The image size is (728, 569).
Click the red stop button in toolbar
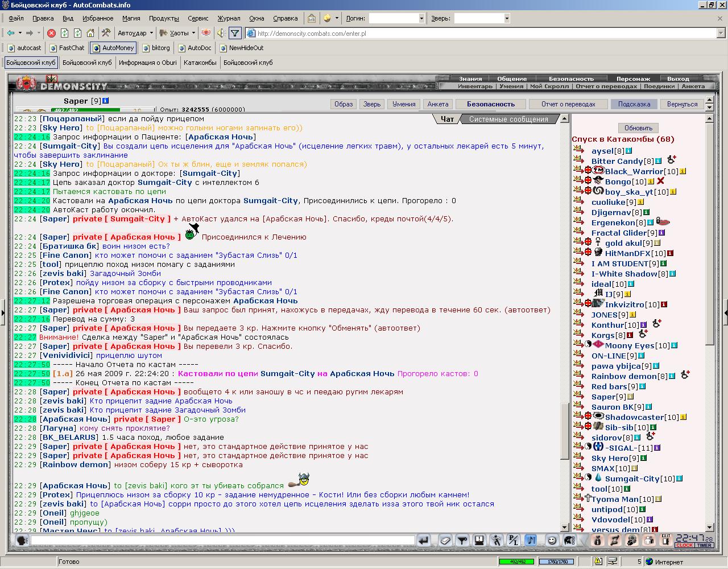51,33
